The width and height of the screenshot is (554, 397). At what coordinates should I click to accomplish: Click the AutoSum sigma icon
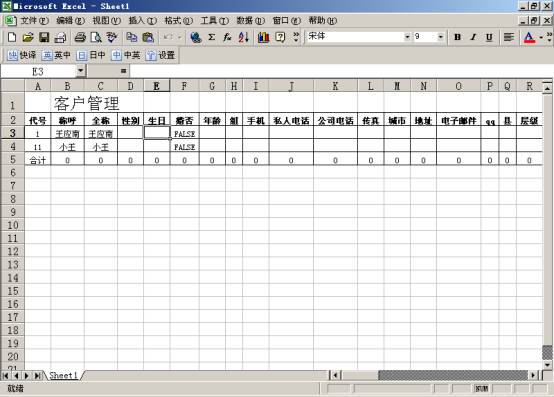click(212, 37)
